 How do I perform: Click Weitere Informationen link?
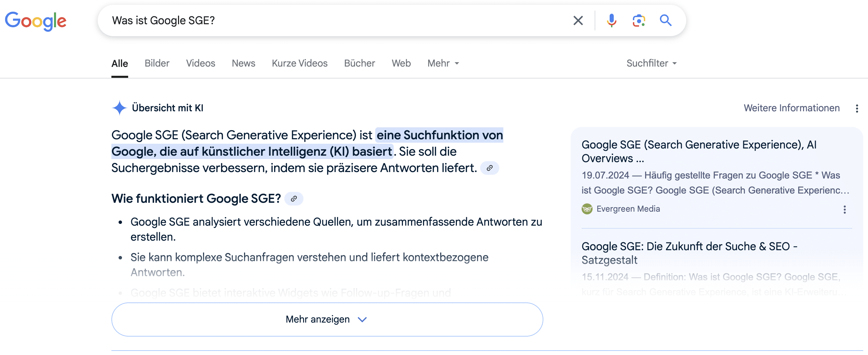coord(791,108)
